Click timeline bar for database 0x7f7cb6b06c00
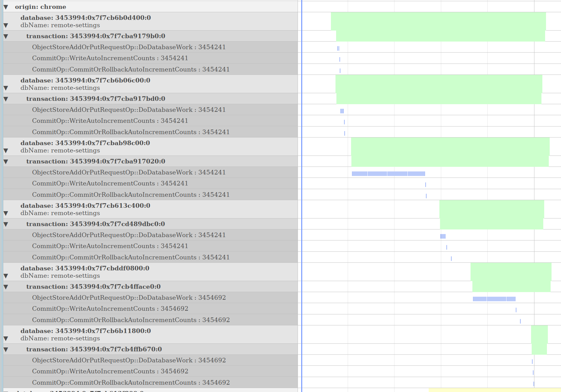 point(439,84)
